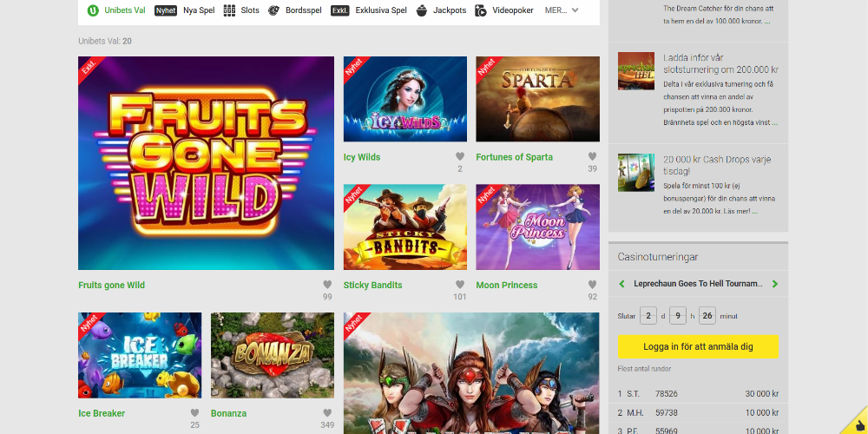Click the Casinoturneringar heading
The image size is (868, 434).
pos(658,257)
